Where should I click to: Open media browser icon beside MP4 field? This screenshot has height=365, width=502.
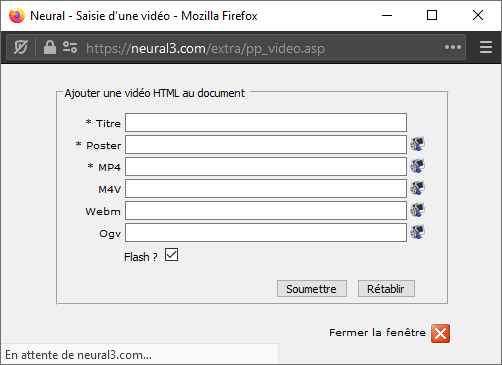[417, 166]
